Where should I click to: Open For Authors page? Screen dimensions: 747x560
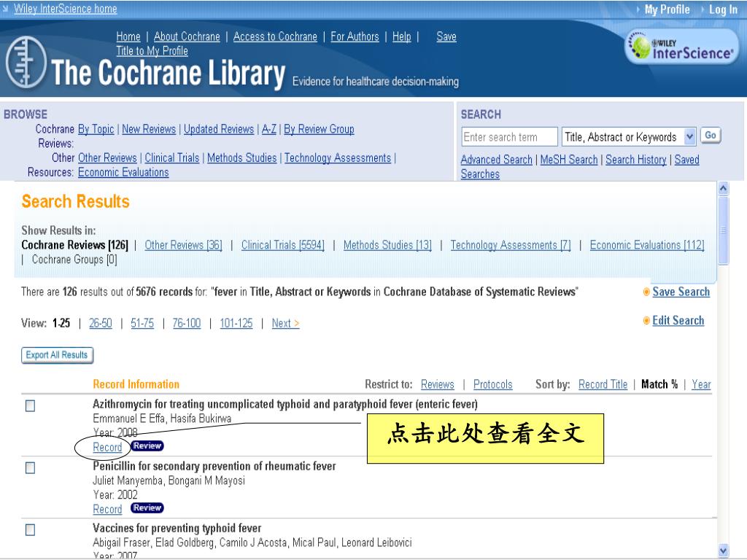(x=355, y=36)
